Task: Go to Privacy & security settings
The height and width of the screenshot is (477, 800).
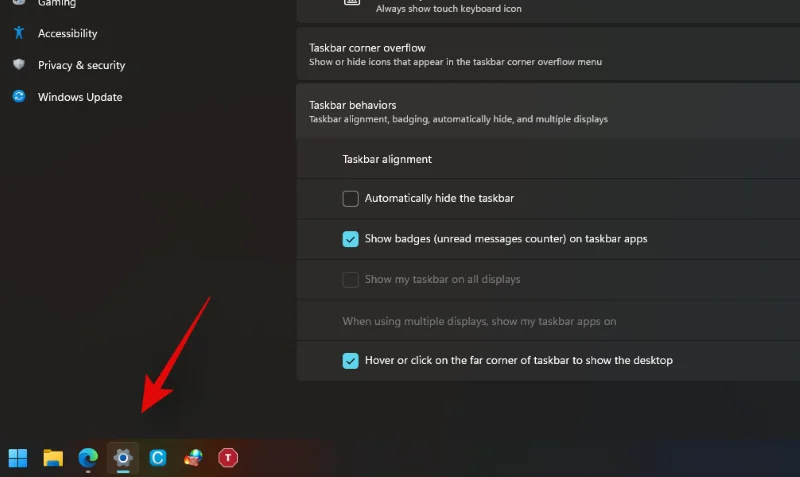Action: [x=81, y=65]
